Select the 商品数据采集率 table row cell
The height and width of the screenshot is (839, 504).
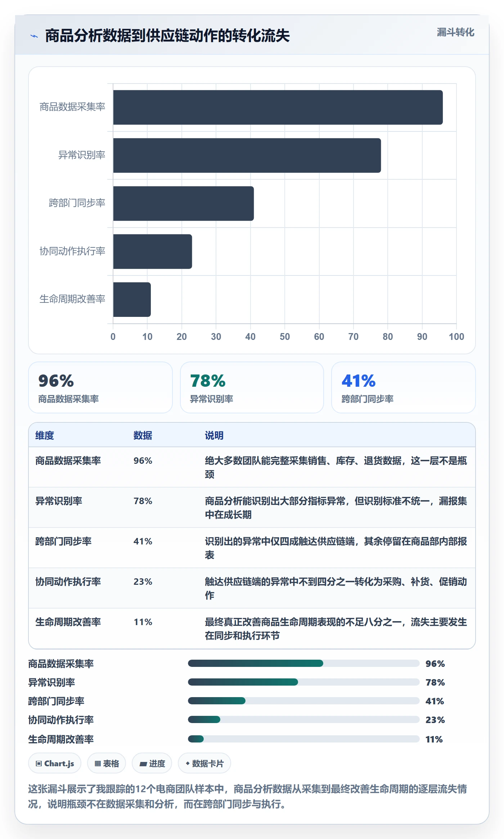click(x=68, y=461)
